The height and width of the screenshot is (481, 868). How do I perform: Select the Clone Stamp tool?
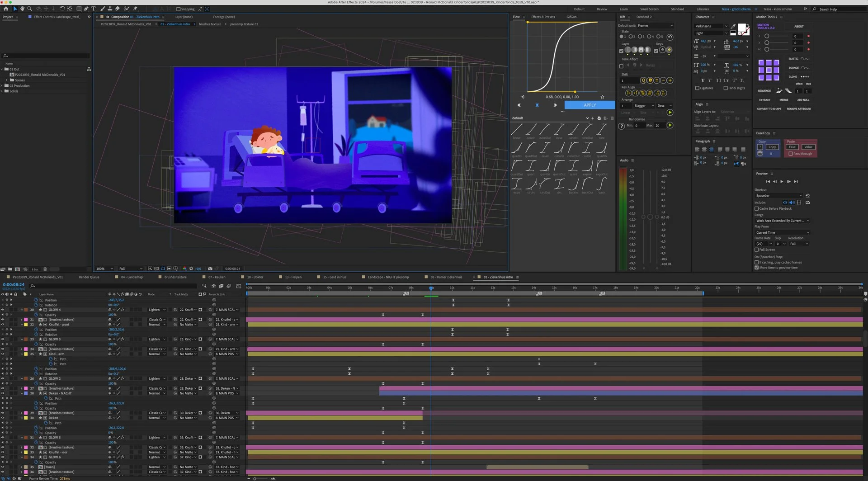(110, 9)
